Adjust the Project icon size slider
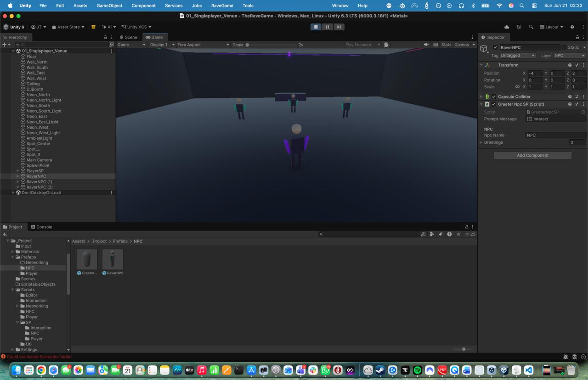Image resolution: width=588 pixels, height=380 pixels. coord(462,349)
